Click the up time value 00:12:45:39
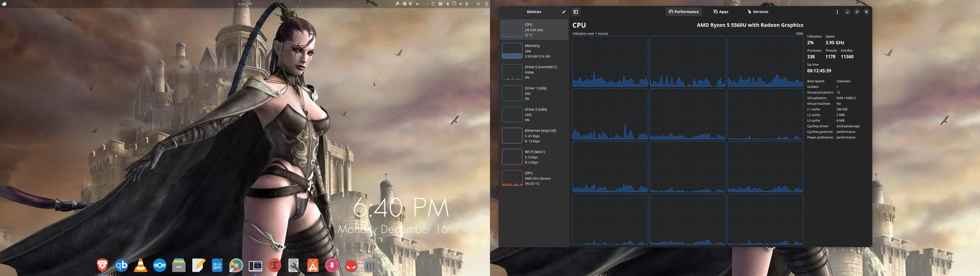The image size is (980, 276). [819, 71]
